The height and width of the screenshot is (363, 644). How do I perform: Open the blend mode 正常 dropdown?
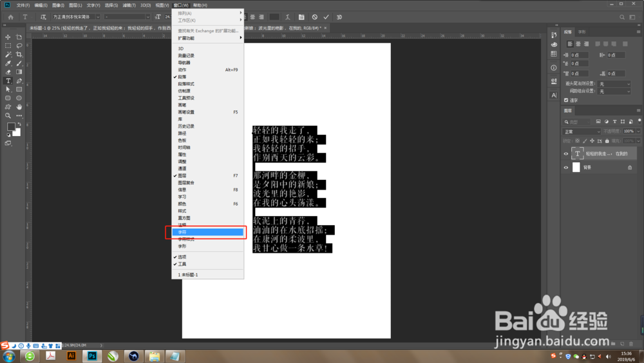[581, 132]
